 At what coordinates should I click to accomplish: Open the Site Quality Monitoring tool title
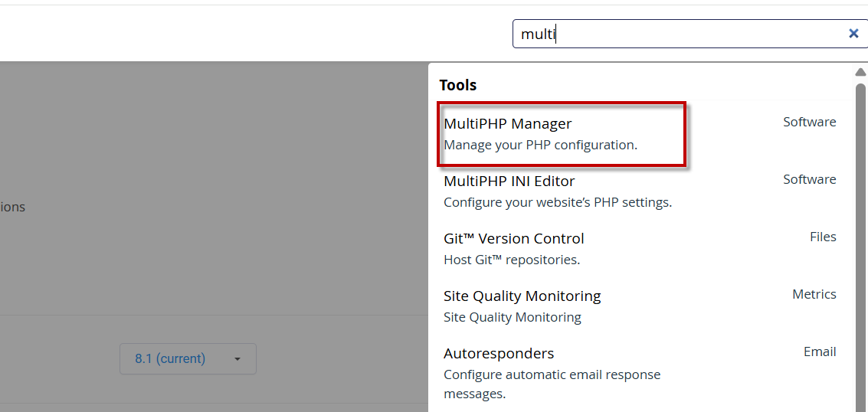coord(522,296)
